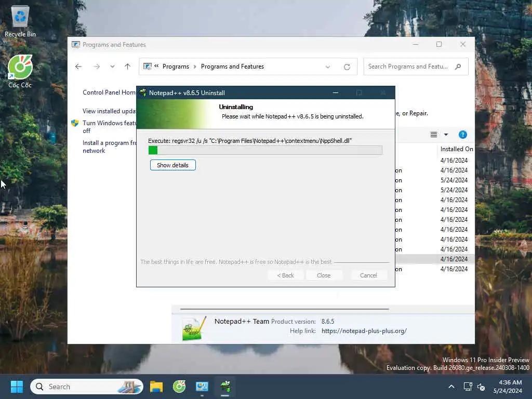Click the product version value 8.6.5

click(328, 321)
